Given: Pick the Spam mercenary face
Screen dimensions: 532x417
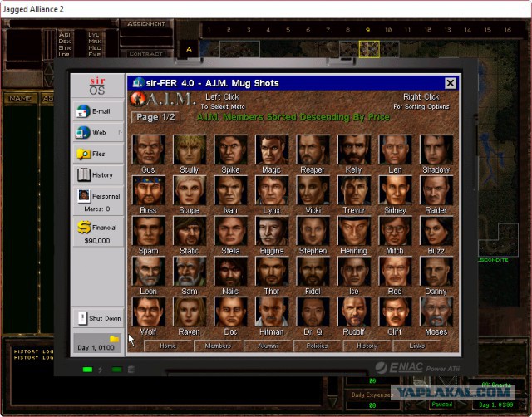Looking at the screenshot, I should [x=148, y=231].
